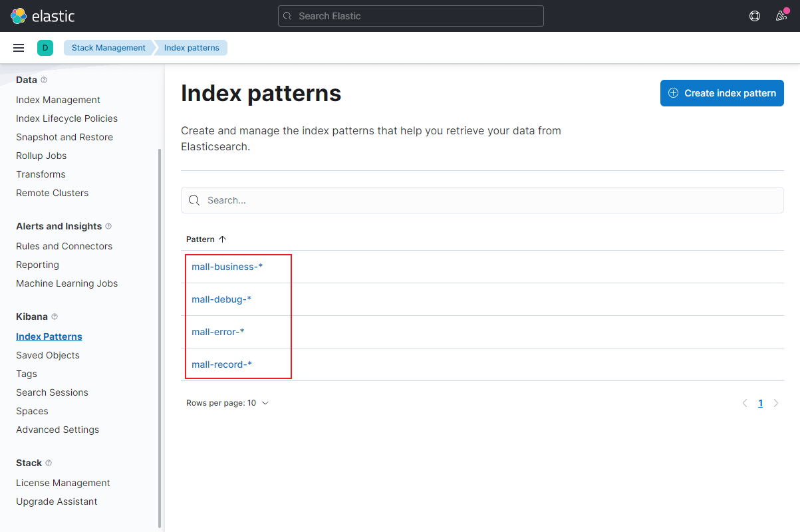Open Reporting page
Viewport: 800px width, 532px height.
pos(37,265)
